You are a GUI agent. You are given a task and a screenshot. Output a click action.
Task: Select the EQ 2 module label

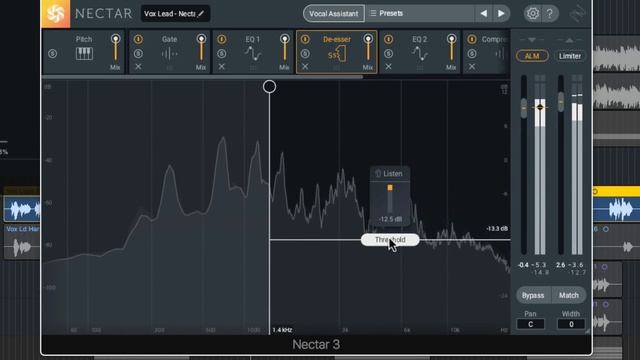click(420, 39)
